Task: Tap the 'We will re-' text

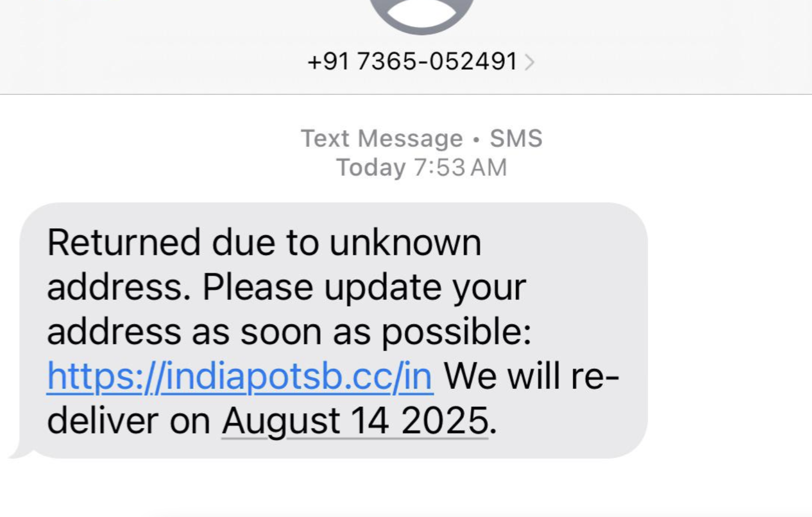Action: click(532, 376)
